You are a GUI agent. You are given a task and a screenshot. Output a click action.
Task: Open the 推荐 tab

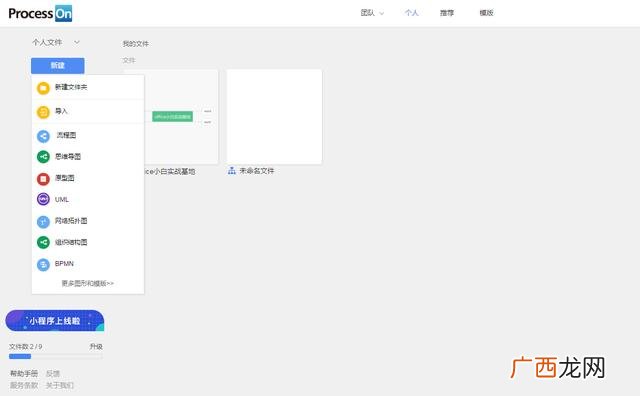[447, 13]
